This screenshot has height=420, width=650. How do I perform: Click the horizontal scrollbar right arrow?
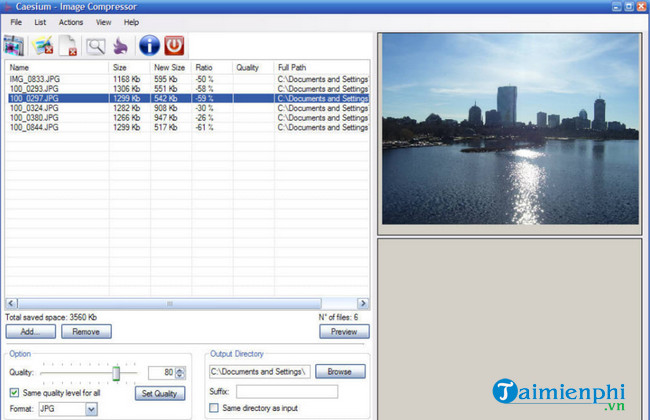click(363, 303)
